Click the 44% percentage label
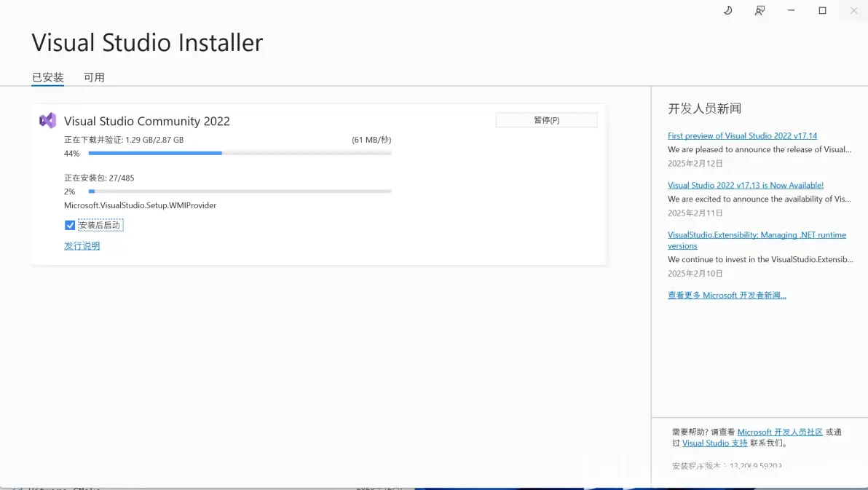Viewport: 868px width, 490px height. tap(72, 154)
